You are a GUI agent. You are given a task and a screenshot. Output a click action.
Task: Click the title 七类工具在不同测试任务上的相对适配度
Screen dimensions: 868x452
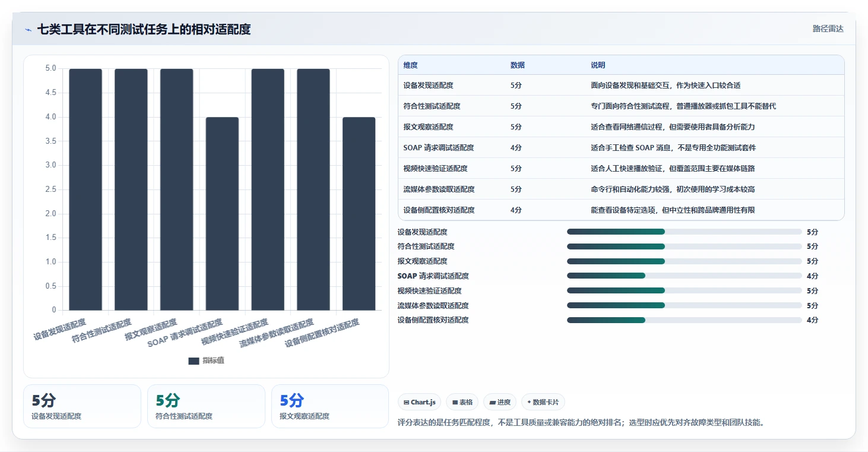click(144, 29)
